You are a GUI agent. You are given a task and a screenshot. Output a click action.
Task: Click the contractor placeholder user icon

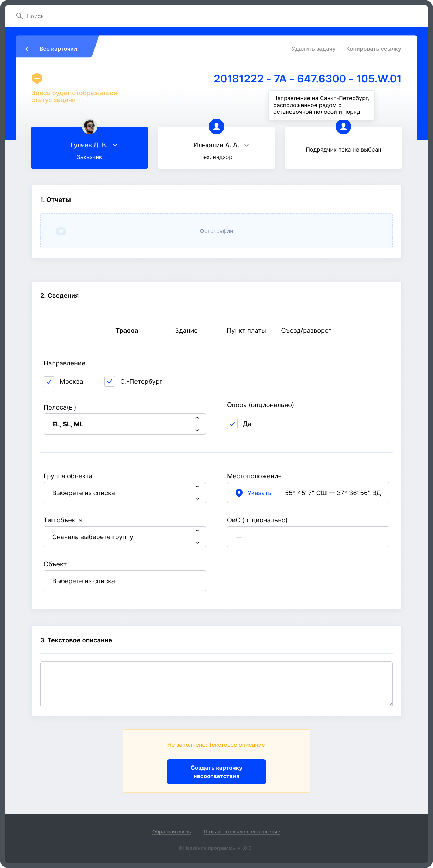click(343, 127)
